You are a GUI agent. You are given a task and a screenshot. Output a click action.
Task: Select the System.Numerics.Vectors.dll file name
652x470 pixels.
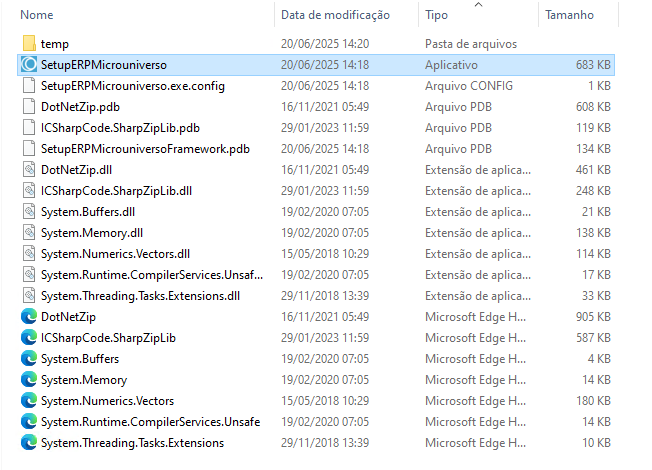[x=115, y=254]
